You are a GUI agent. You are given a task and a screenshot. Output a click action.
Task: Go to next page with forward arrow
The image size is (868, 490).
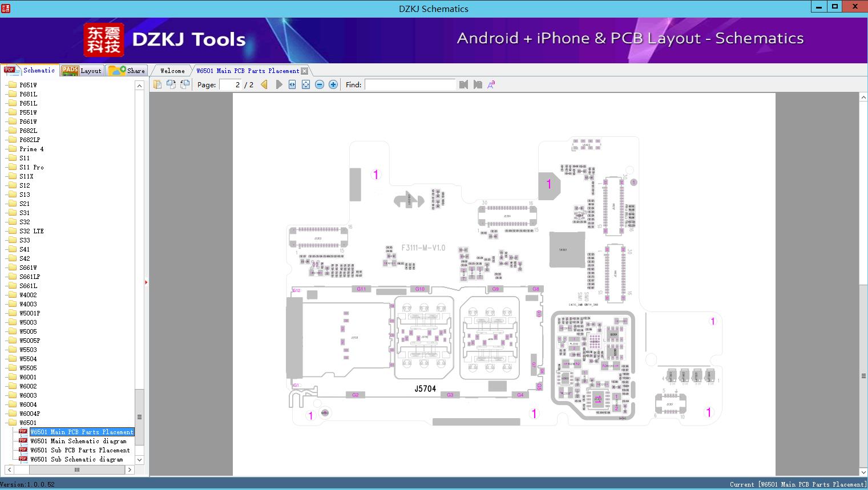[278, 84]
